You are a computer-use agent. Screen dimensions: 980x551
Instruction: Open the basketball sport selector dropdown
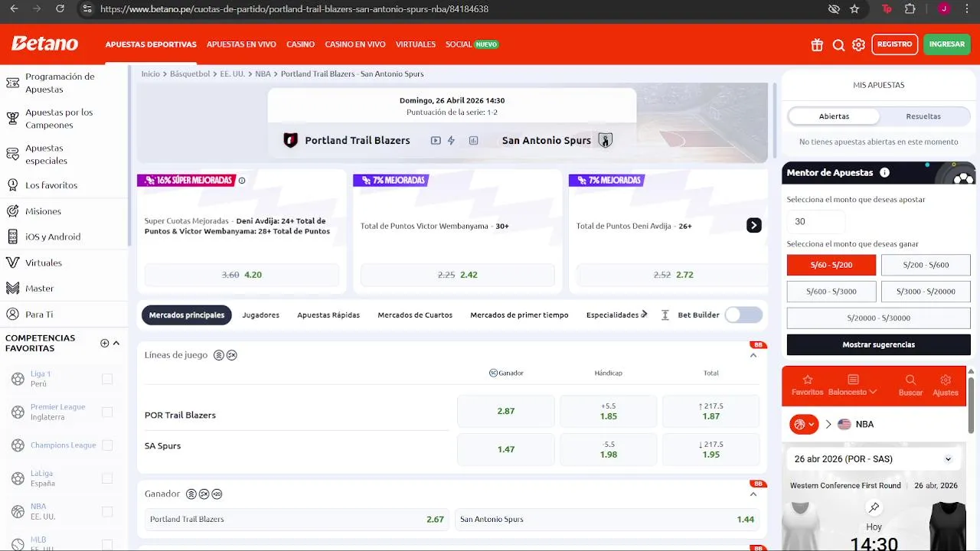click(804, 424)
